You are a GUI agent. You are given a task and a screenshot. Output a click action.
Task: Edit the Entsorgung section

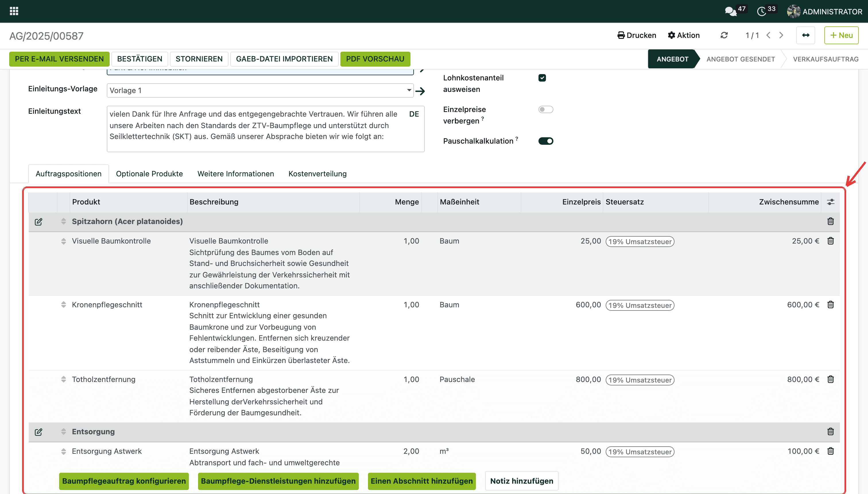coord(38,432)
